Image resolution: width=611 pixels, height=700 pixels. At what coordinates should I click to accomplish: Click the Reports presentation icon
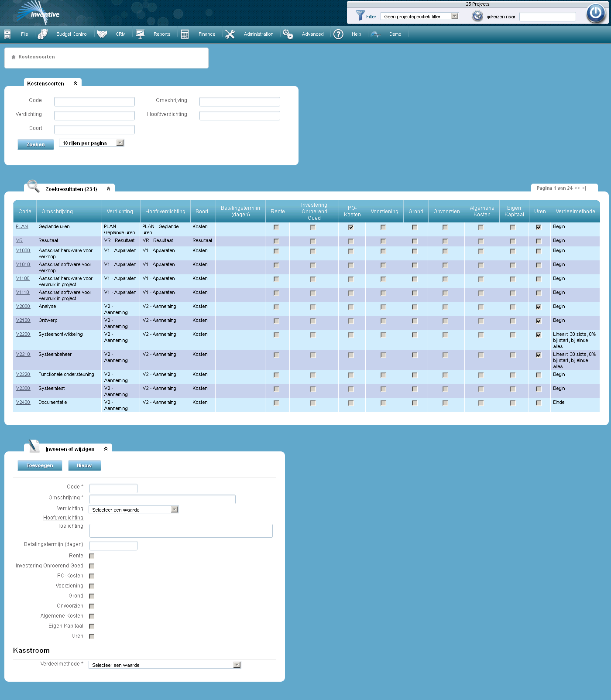coord(140,34)
